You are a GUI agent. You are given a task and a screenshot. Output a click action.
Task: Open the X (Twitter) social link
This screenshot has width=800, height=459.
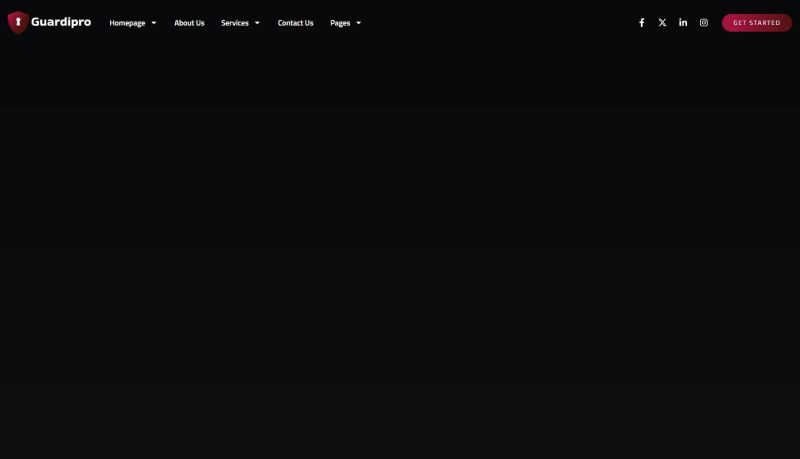(662, 23)
